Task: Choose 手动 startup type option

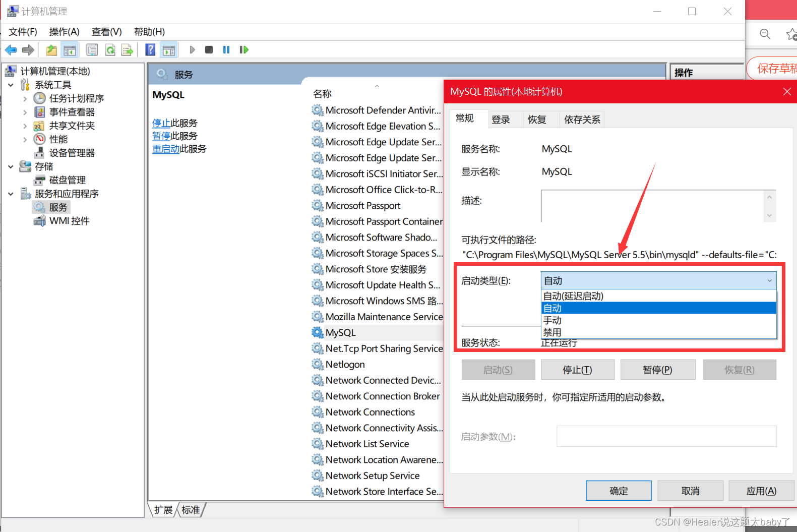Action: [x=658, y=320]
